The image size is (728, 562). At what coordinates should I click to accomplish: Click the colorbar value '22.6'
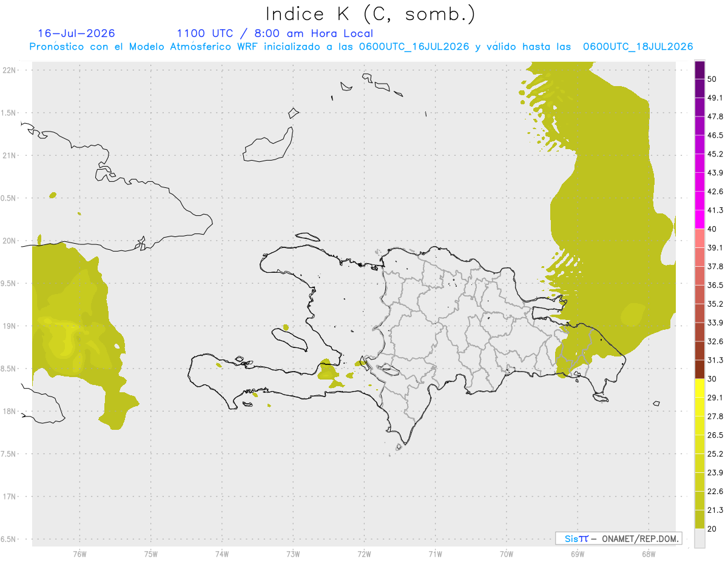click(x=716, y=492)
